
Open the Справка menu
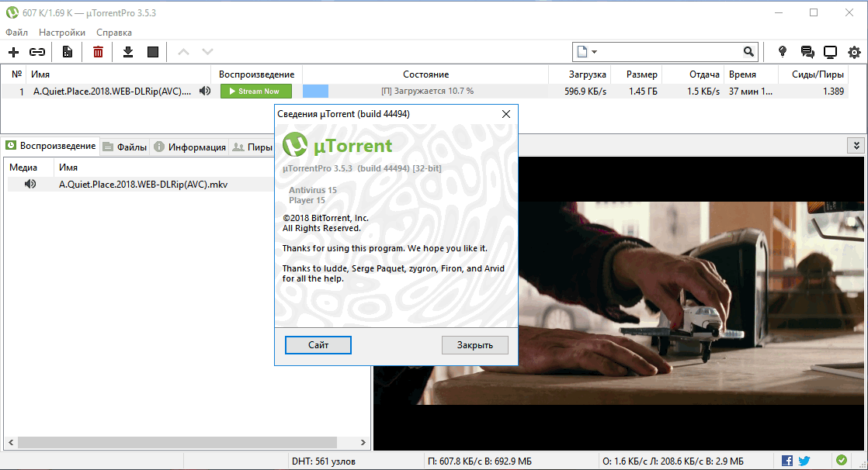click(114, 33)
